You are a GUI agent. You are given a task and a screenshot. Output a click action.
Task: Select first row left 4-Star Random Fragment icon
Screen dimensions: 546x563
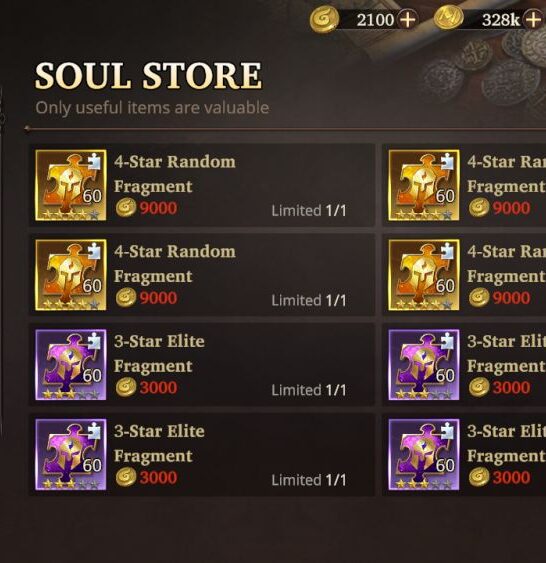[71, 185]
